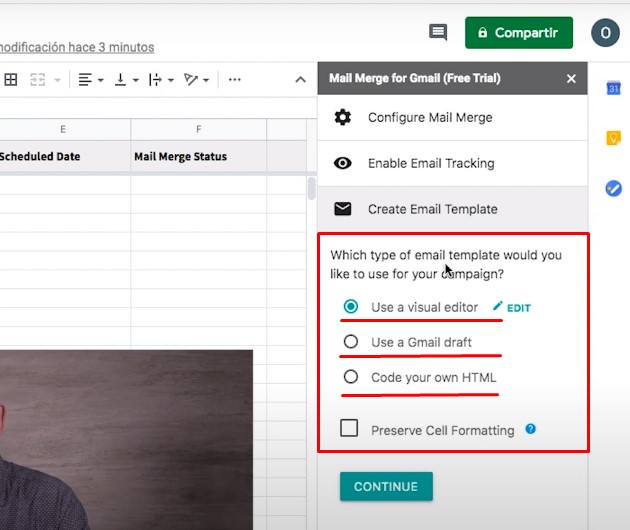This screenshot has width=630, height=530.
Task: Expand the horizontal align dropdown arrow
Action: [x=101, y=80]
